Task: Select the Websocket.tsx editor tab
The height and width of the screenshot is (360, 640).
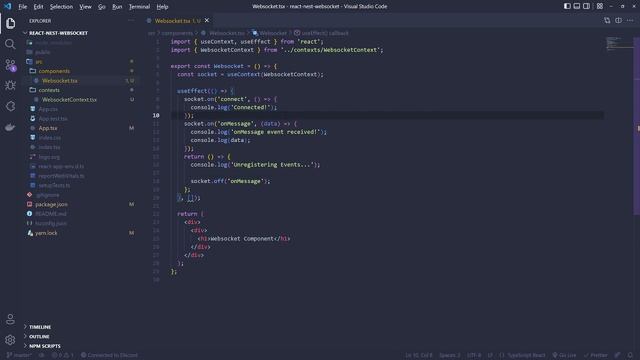Action: coord(178,20)
